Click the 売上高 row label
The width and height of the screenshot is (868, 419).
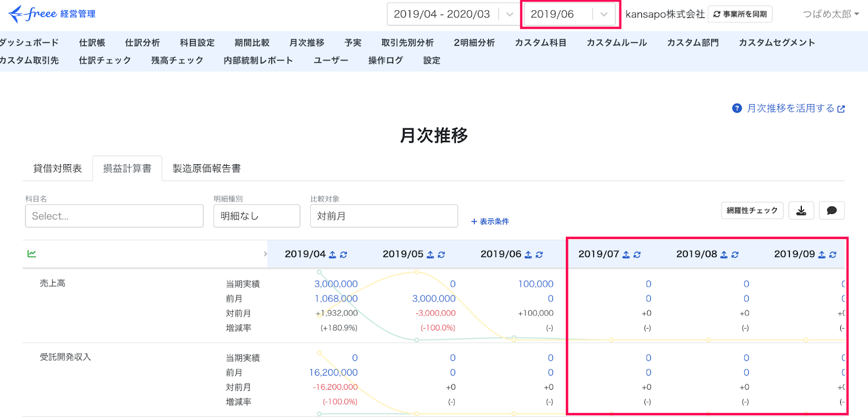click(x=53, y=283)
